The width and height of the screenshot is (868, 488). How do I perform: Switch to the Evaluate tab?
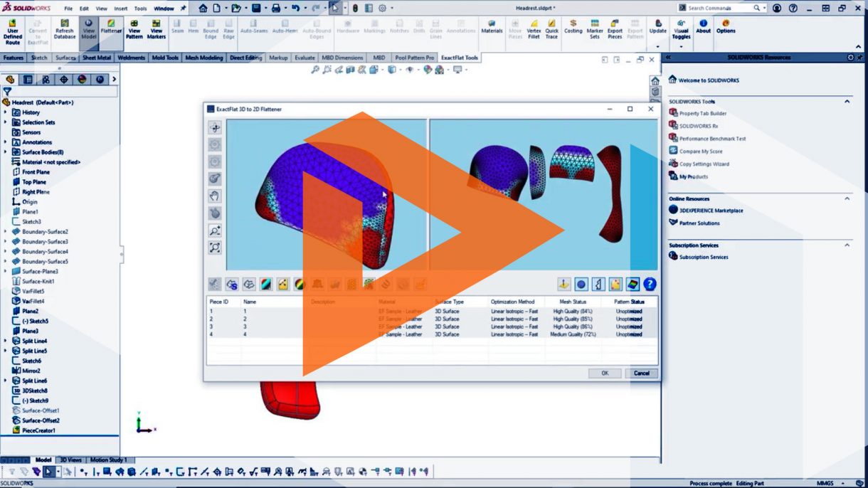coord(305,58)
